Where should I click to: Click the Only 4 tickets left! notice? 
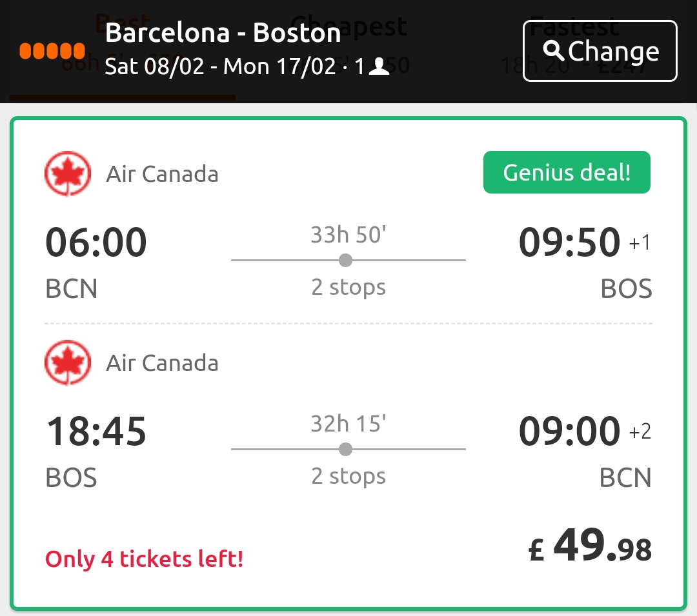click(x=144, y=559)
